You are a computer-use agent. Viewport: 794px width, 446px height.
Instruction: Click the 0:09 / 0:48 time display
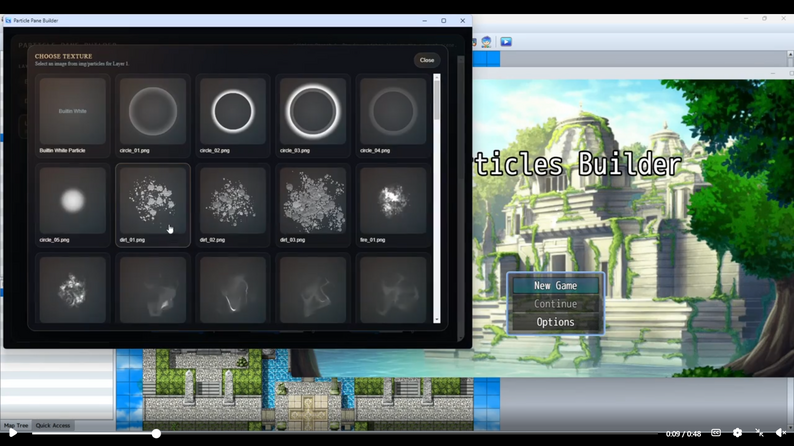coord(683,434)
